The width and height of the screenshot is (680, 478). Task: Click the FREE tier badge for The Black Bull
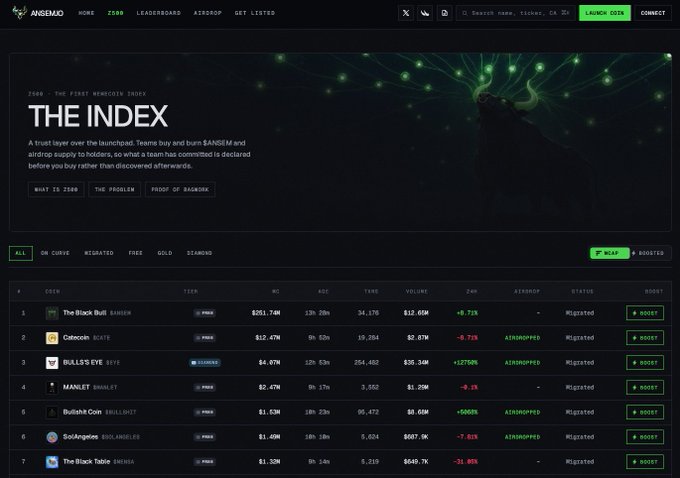pos(205,313)
